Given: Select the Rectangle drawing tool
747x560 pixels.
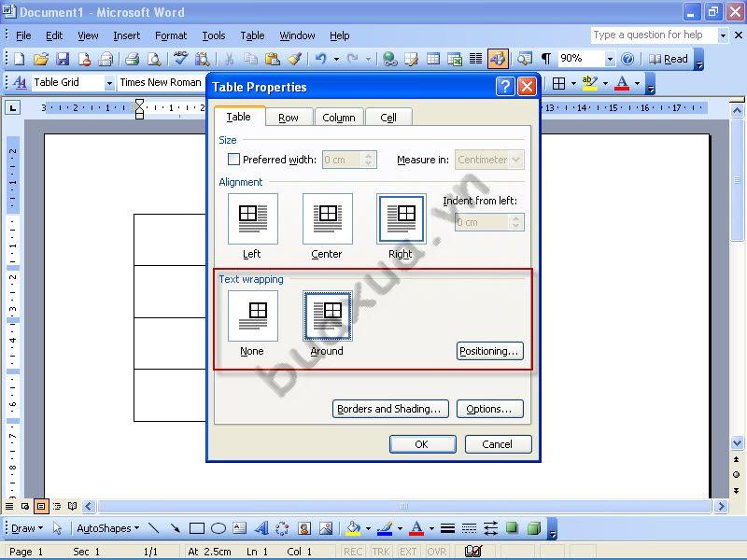Looking at the screenshot, I should coord(197,528).
